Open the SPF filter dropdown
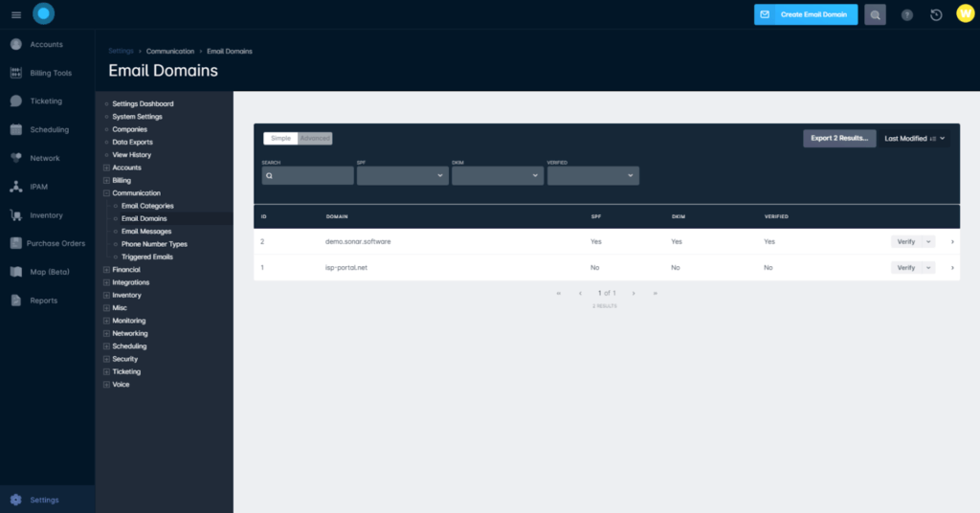The width and height of the screenshot is (980, 513). click(403, 175)
